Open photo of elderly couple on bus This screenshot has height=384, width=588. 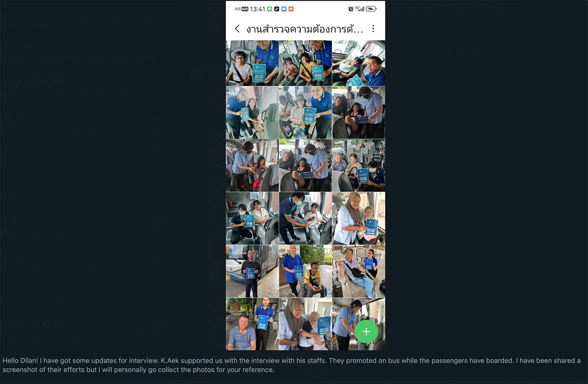coord(359,165)
